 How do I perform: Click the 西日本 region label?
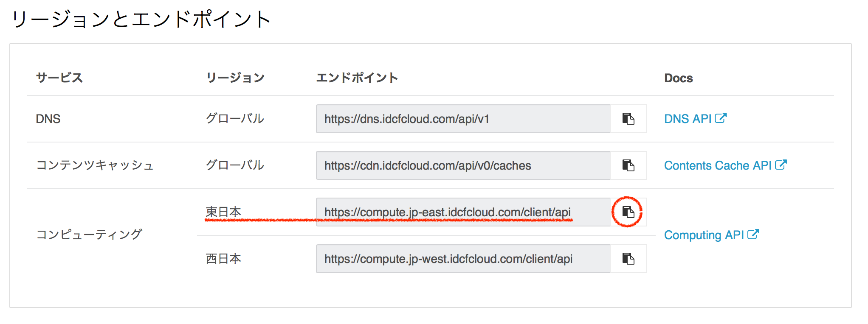coord(223,259)
